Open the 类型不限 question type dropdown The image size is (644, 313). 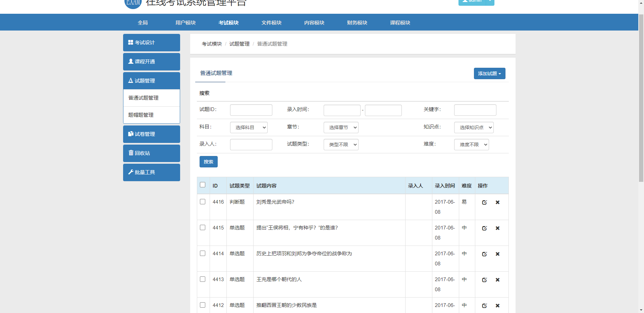point(341,145)
